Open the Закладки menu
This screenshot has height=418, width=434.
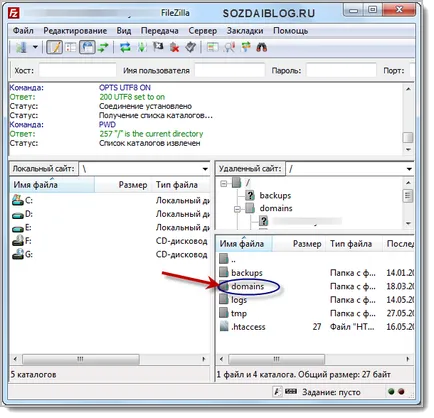[x=245, y=31]
